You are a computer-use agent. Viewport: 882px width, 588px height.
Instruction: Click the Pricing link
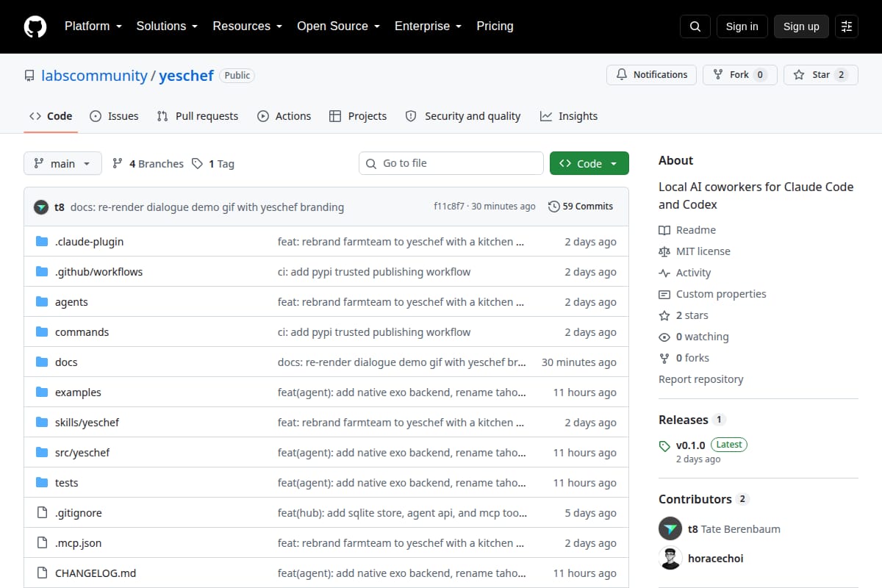pos(495,26)
